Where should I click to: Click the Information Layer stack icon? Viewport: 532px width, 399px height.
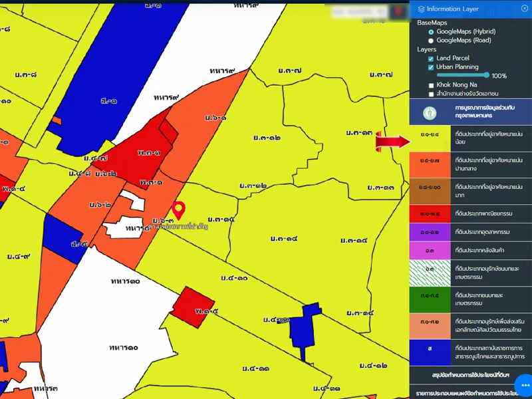[421, 9]
